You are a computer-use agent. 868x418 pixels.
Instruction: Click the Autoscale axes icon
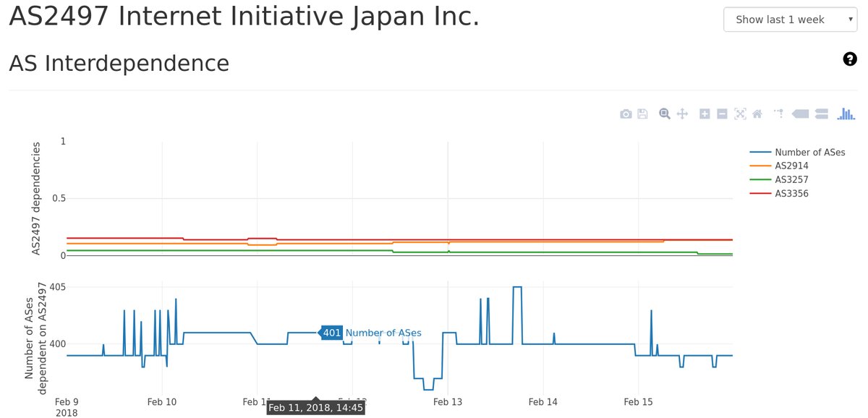740,114
